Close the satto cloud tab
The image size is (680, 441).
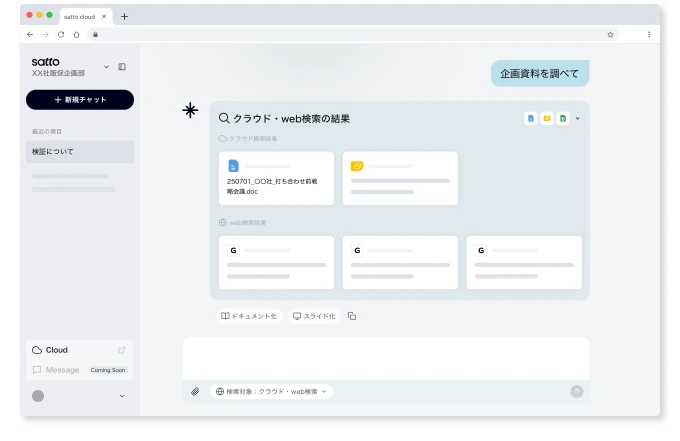coord(104,16)
